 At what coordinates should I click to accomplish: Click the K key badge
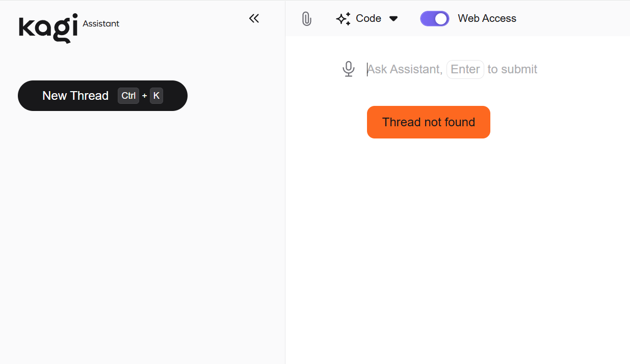click(x=156, y=96)
